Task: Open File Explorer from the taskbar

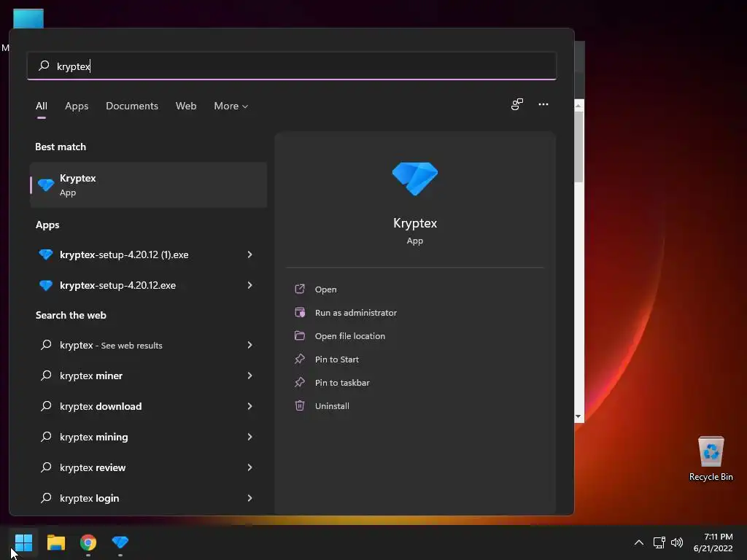Action: click(x=55, y=542)
